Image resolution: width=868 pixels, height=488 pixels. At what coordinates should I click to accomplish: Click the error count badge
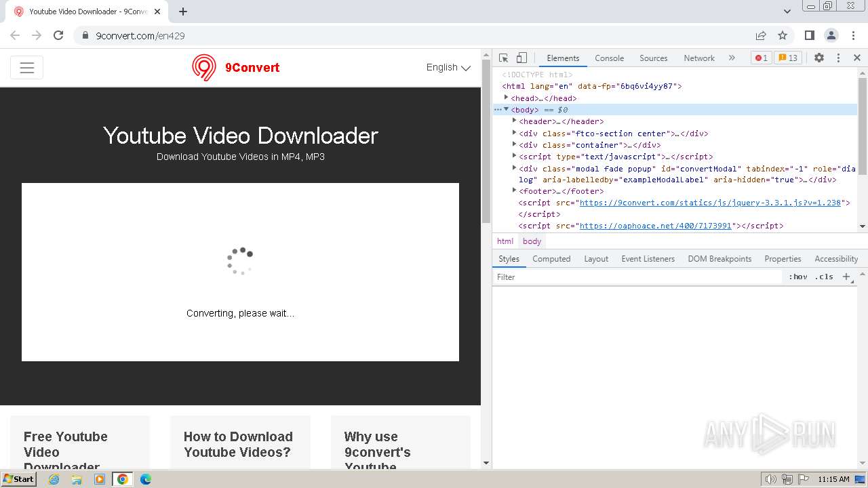coord(762,58)
